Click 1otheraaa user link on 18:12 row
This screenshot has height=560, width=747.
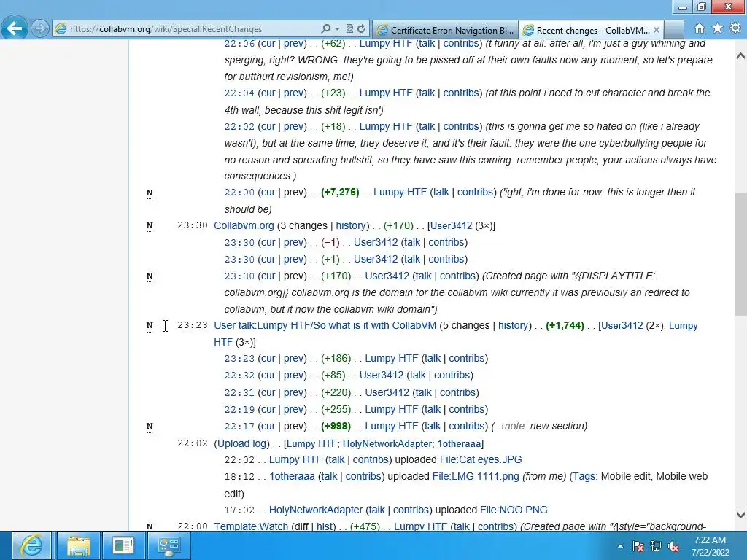point(292,476)
